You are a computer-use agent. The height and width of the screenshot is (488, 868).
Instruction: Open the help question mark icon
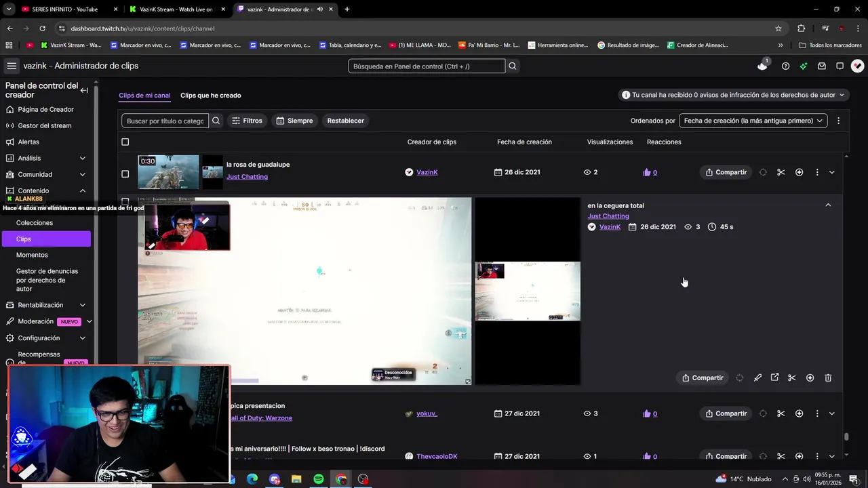(x=785, y=66)
